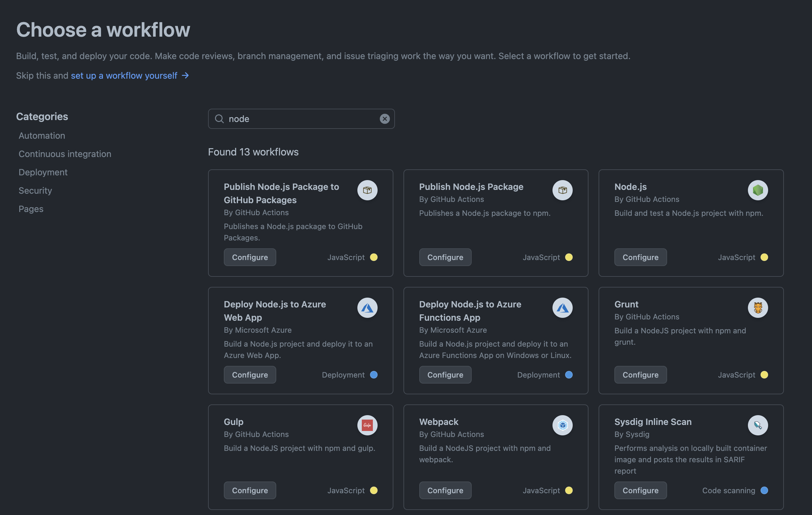Configure the Sysdig Inline Scan workflow

pos(640,490)
